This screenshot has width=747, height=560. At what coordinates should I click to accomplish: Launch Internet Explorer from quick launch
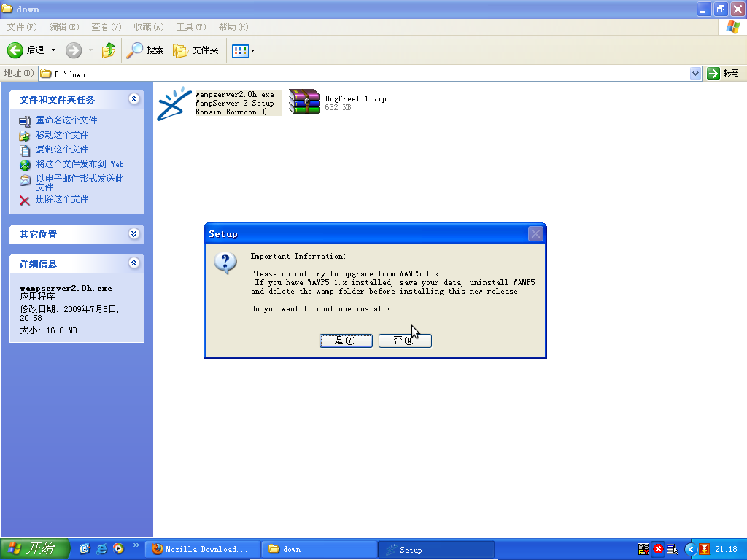pos(101,549)
